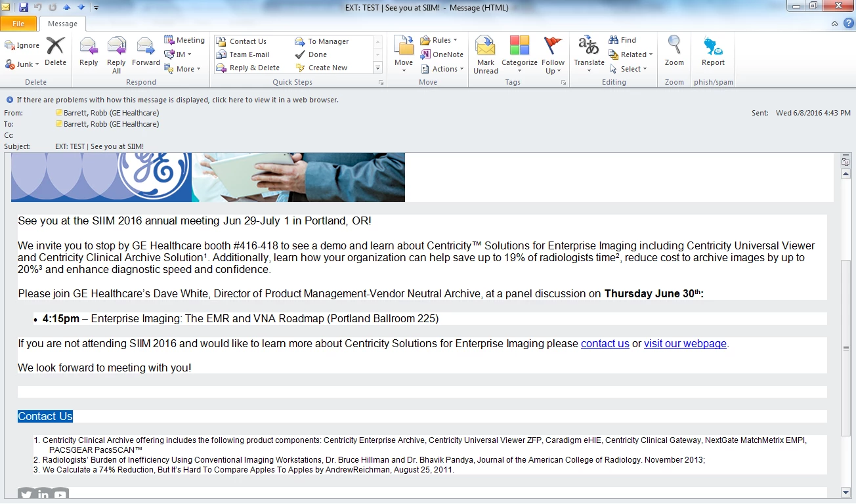Go to Previous Item arrow

pyautogui.click(x=67, y=7)
